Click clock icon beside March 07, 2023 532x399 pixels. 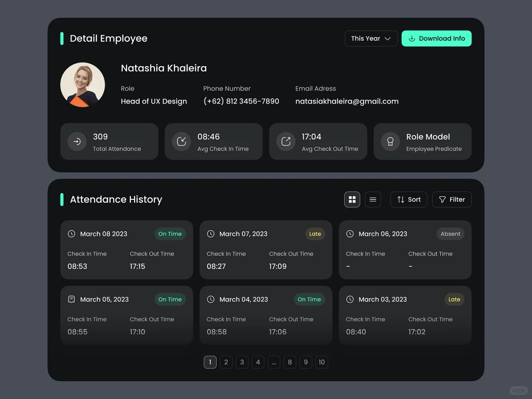click(x=211, y=234)
